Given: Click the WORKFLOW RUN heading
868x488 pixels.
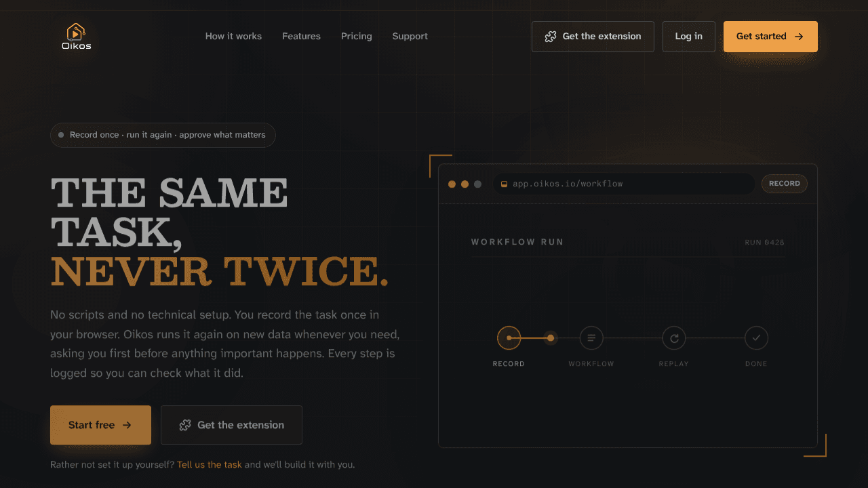Looking at the screenshot, I should (x=517, y=242).
